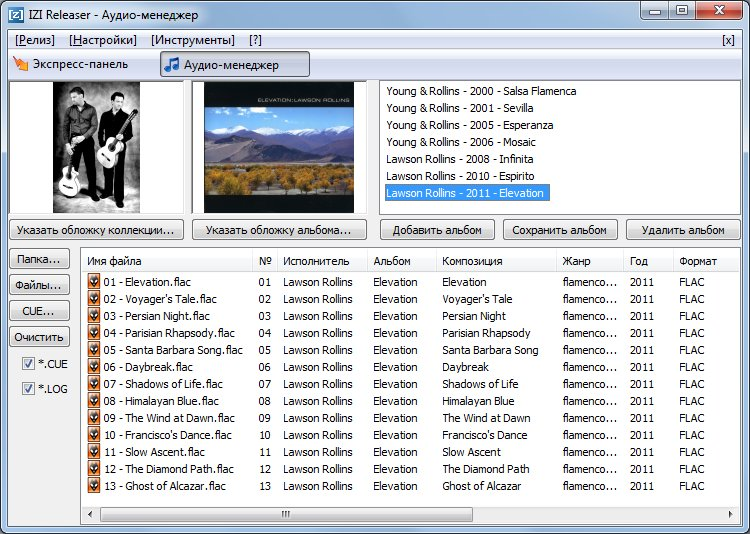This screenshot has height=534, width=750.
Task: Click the Очистить button
Action: click(x=39, y=337)
